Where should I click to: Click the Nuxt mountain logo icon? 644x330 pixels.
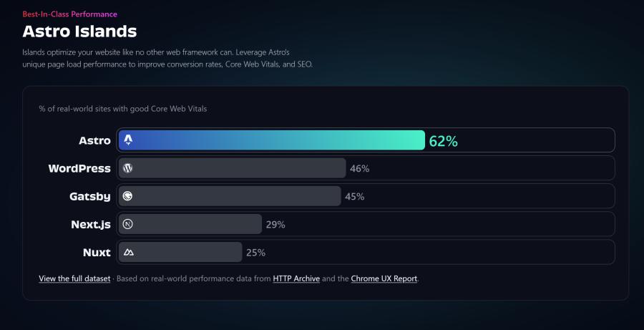click(129, 252)
